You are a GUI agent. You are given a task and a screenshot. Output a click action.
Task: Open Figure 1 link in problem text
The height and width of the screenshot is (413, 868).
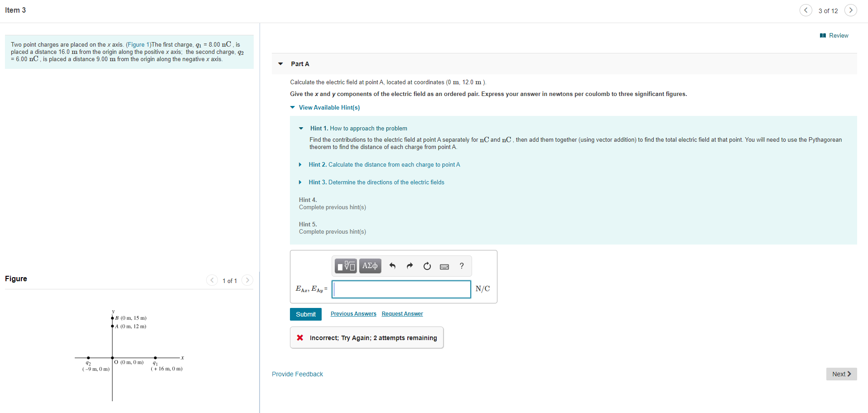tap(139, 44)
